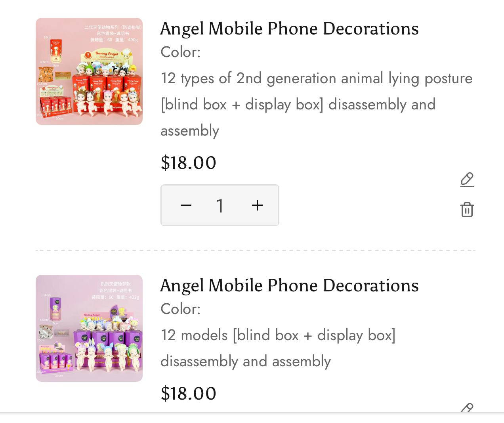Click the first item's Color label
Image resolution: width=504 pixels, height=423 pixels.
(x=180, y=52)
